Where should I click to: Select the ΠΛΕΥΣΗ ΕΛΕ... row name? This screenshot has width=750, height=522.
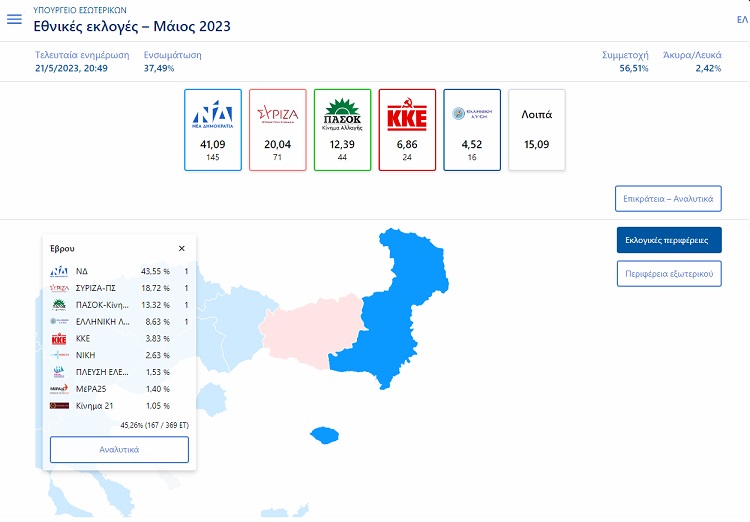[102, 372]
